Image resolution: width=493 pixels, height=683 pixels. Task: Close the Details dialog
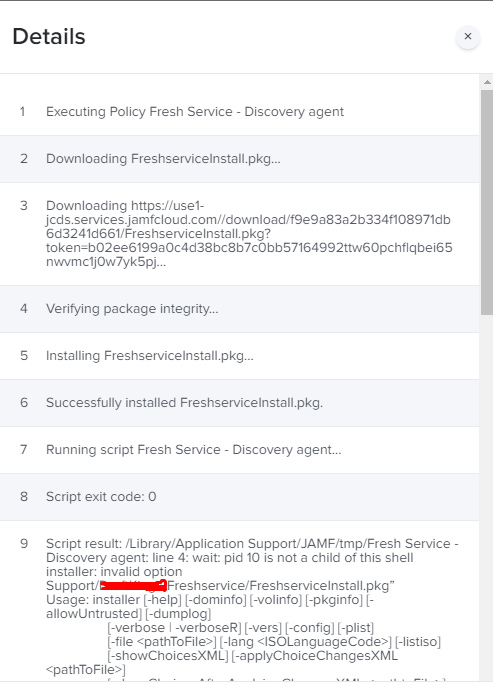tap(468, 37)
